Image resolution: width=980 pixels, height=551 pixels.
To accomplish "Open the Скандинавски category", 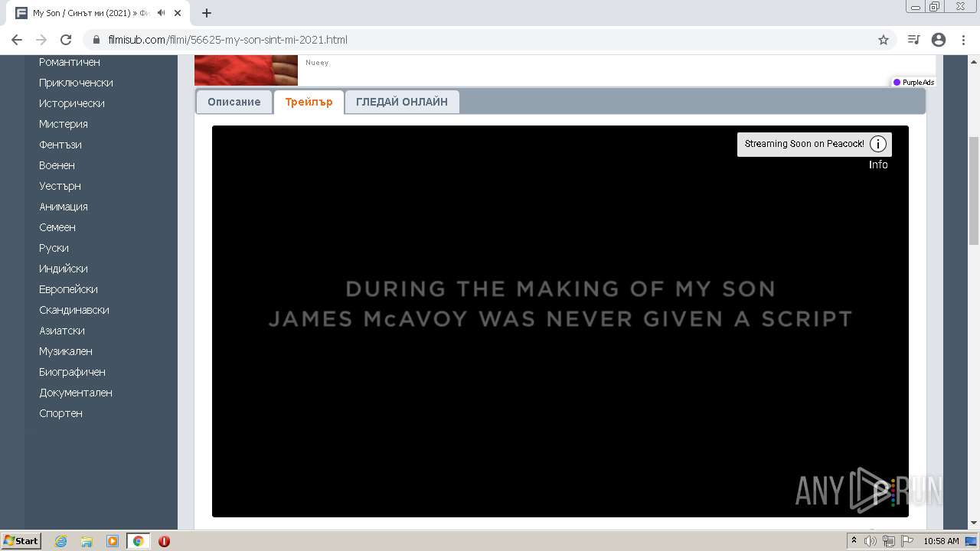I will 74,310.
